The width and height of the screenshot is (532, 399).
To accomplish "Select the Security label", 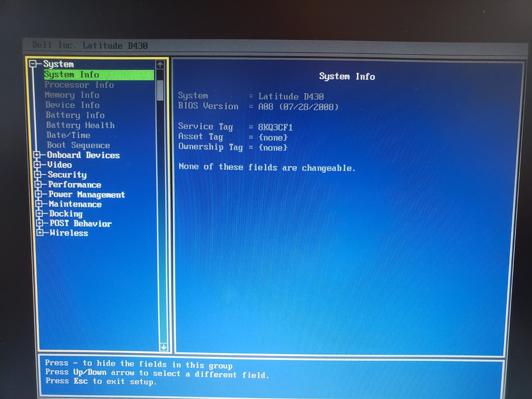I will tap(67, 175).
